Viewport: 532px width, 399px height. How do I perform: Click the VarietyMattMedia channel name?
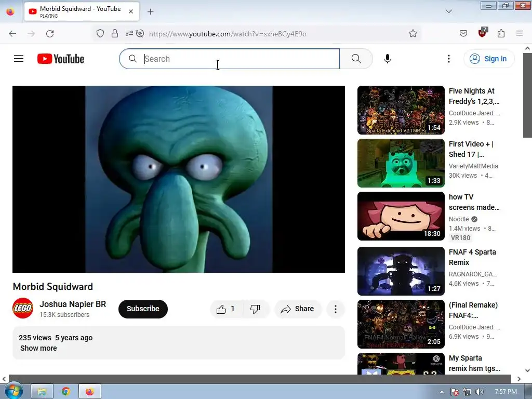[x=473, y=166]
